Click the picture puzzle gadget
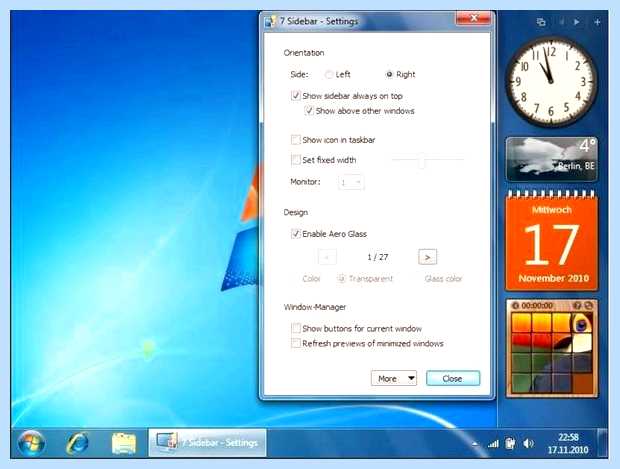620x469 pixels. click(552, 348)
